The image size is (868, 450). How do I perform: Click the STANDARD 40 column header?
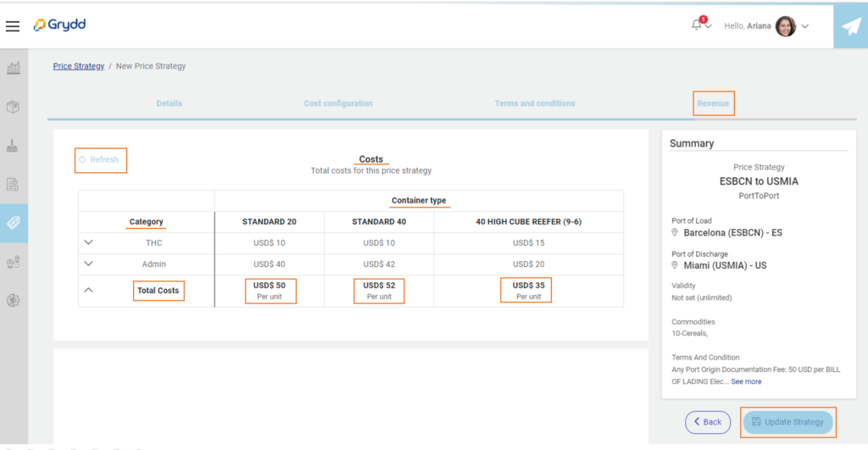coord(379,221)
